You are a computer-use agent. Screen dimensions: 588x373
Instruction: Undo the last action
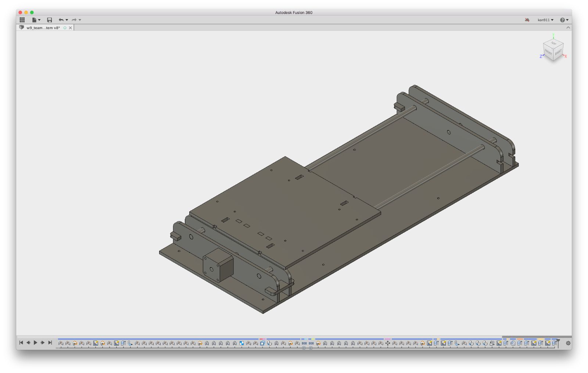61,20
